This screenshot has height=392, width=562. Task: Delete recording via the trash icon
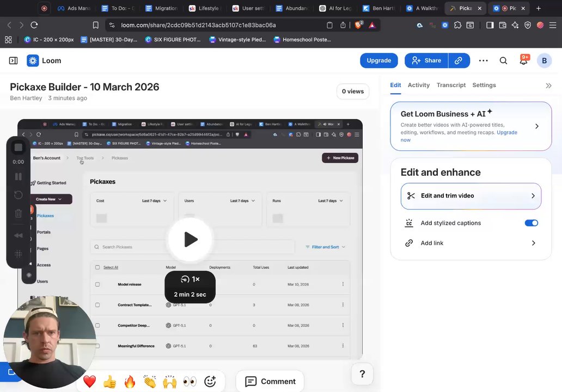(x=19, y=213)
